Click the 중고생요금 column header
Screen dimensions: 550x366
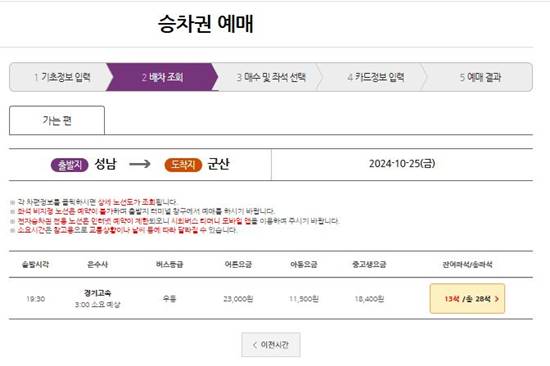[369, 264]
